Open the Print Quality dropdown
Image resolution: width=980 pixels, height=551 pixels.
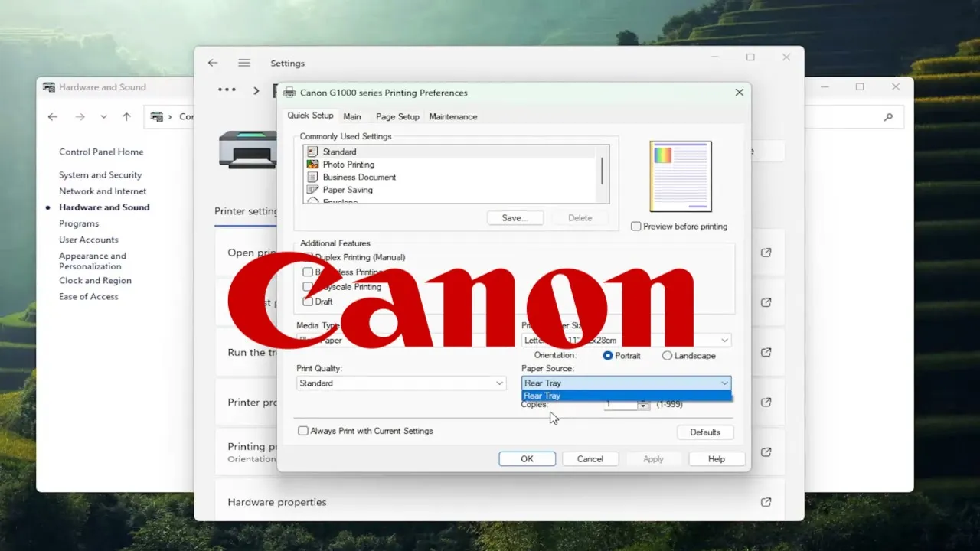click(x=401, y=383)
